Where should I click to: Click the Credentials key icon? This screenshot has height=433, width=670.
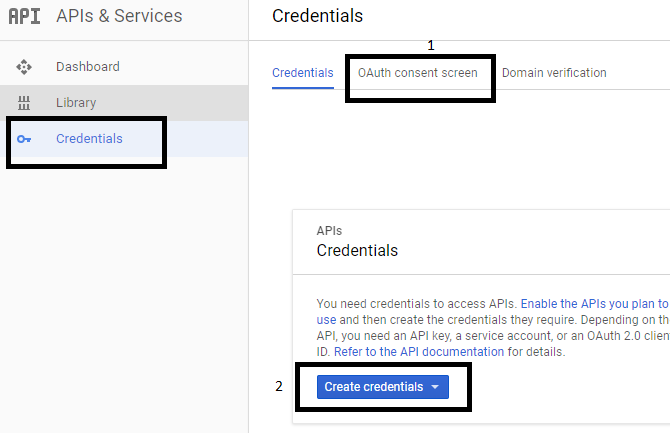24,139
